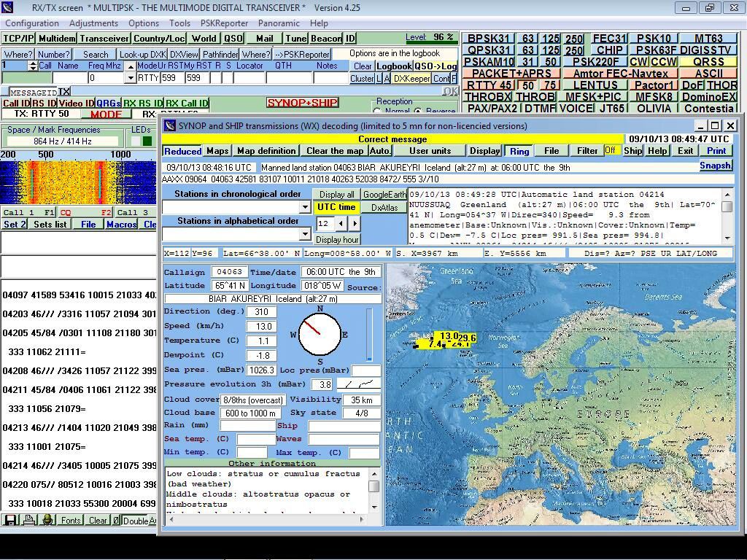
Task: Click the display hour field showing 12
Action: click(x=325, y=223)
